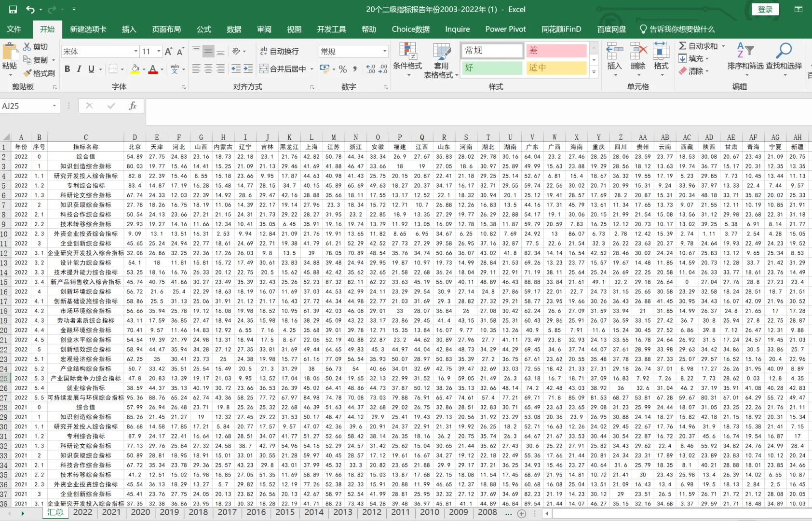The image size is (812, 521).
Task: Add a new worksheet with the plus button
Action: point(521,514)
